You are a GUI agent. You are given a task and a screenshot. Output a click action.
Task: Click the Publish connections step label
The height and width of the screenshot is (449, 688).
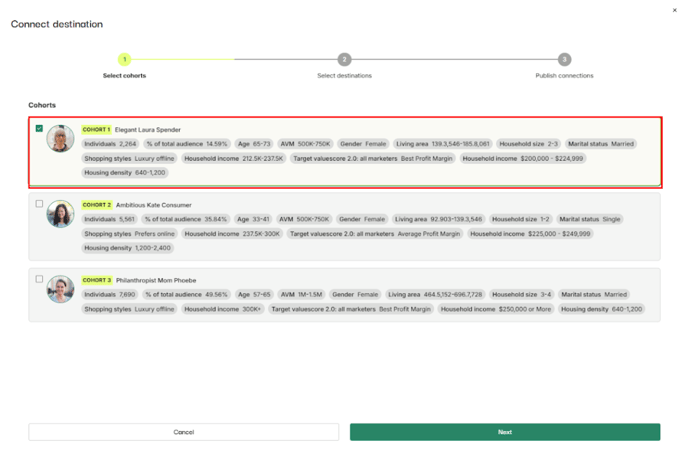564,76
